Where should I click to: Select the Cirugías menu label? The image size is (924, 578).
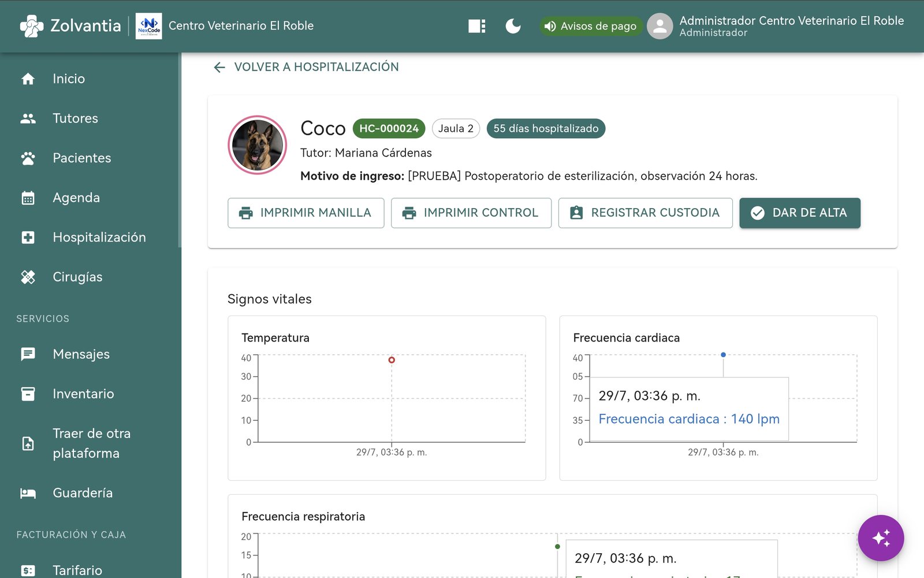77,277
